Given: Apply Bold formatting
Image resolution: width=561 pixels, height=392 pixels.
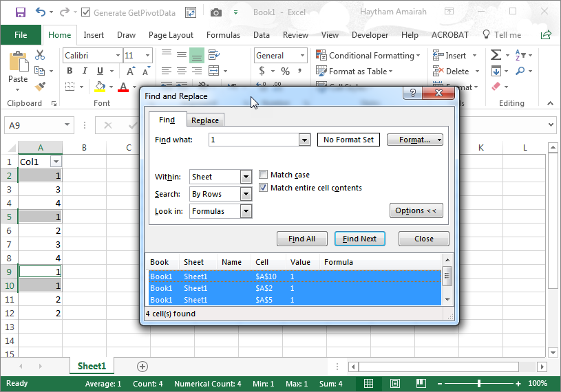Looking at the screenshot, I should pyautogui.click(x=70, y=71).
